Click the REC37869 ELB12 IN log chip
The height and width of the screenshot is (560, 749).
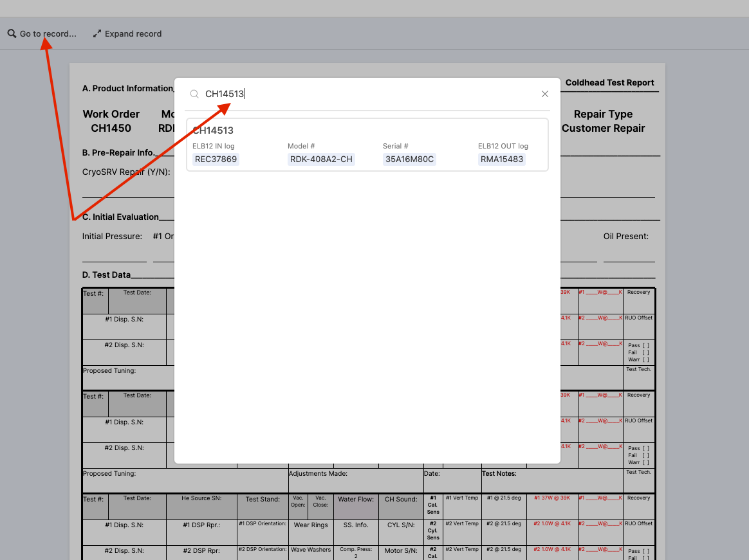point(216,159)
